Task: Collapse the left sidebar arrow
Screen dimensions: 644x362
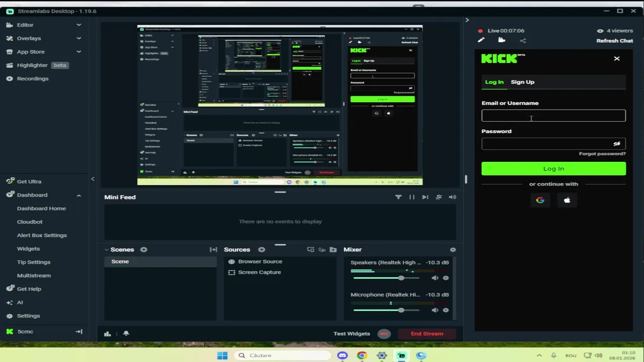Action: click(x=93, y=179)
